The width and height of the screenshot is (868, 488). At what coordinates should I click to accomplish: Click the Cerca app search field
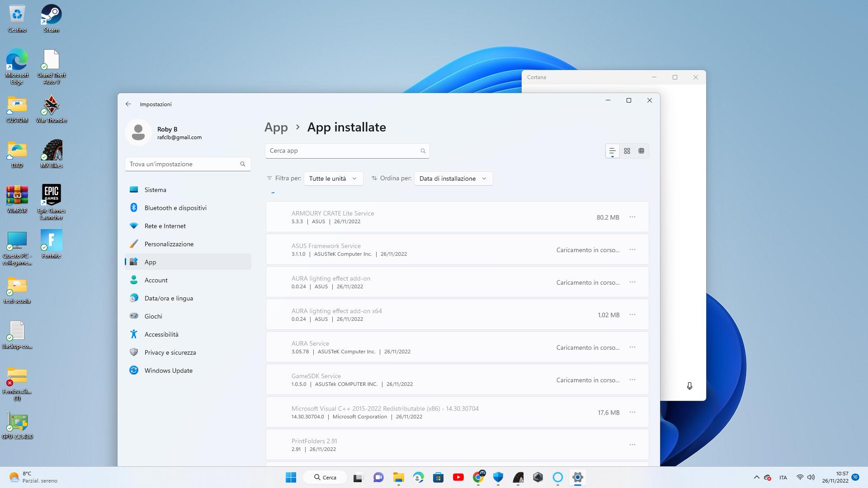click(x=344, y=151)
